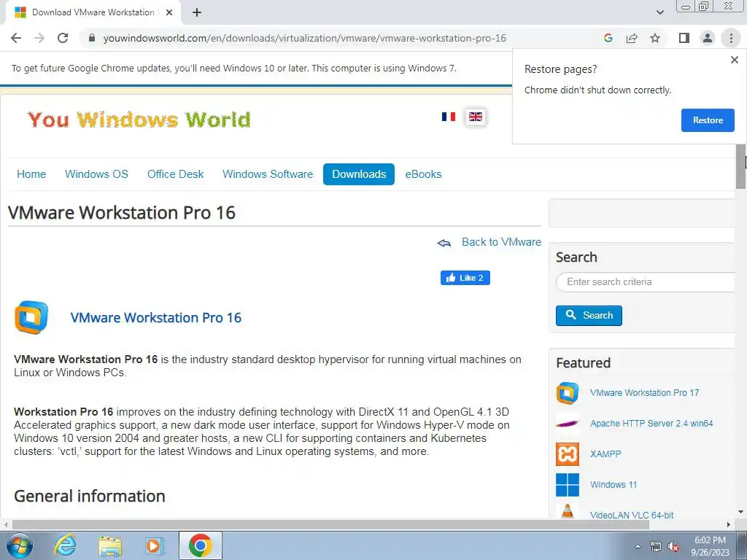Click the You Windows World logo

(x=139, y=120)
